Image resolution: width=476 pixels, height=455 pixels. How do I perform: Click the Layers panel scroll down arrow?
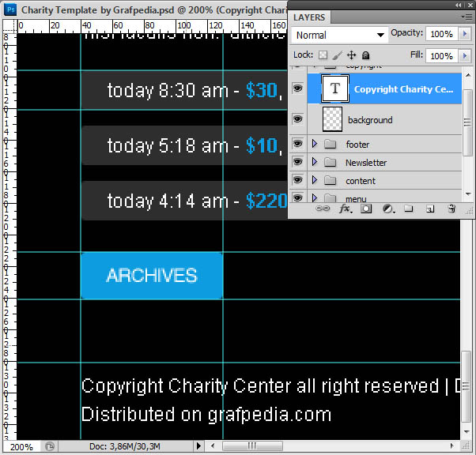pos(468,194)
